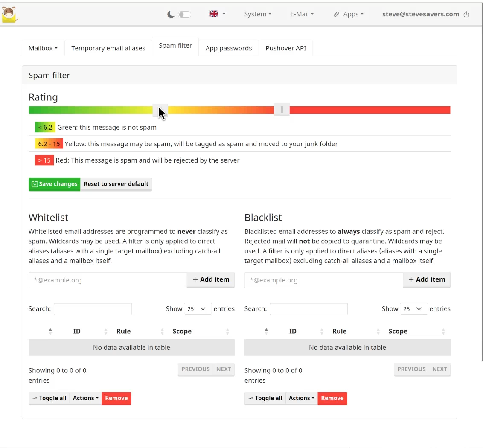Open blacklist Actions dropdown
This screenshot has width=483, height=448.
click(301, 398)
